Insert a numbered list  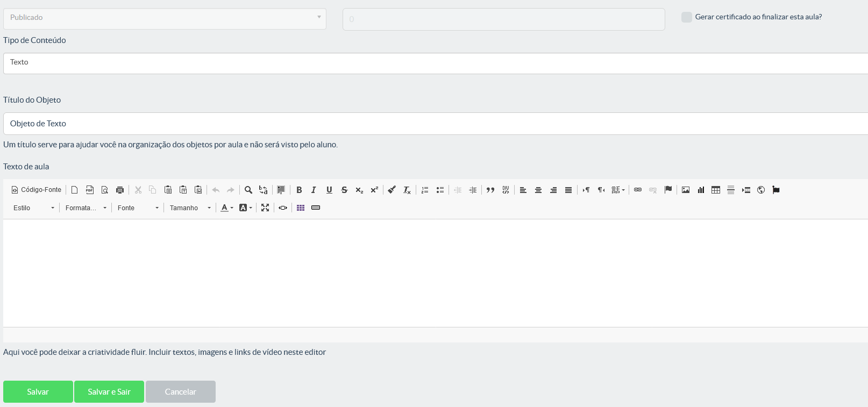click(x=425, y=190)
